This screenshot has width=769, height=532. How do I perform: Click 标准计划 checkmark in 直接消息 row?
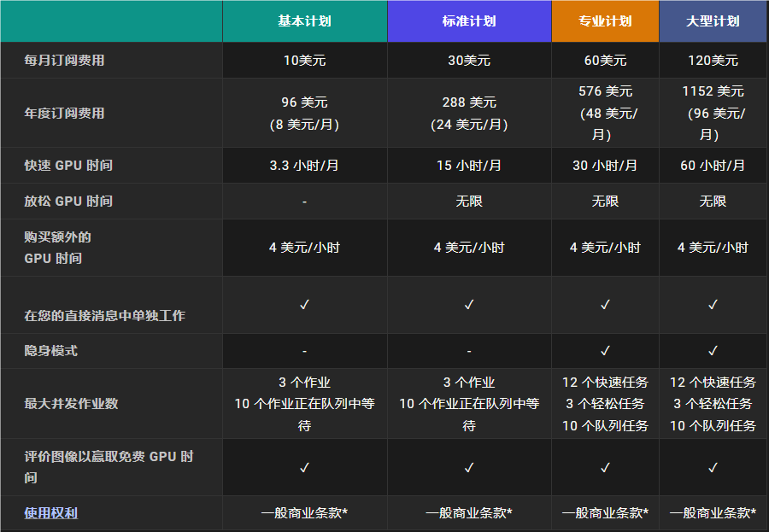pyautogui.click(x=469, y=305)
